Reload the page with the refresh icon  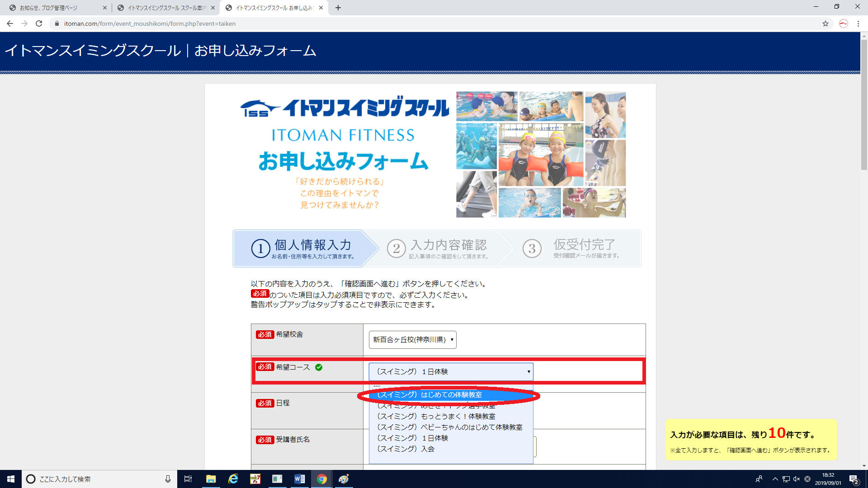click(39, 23)
